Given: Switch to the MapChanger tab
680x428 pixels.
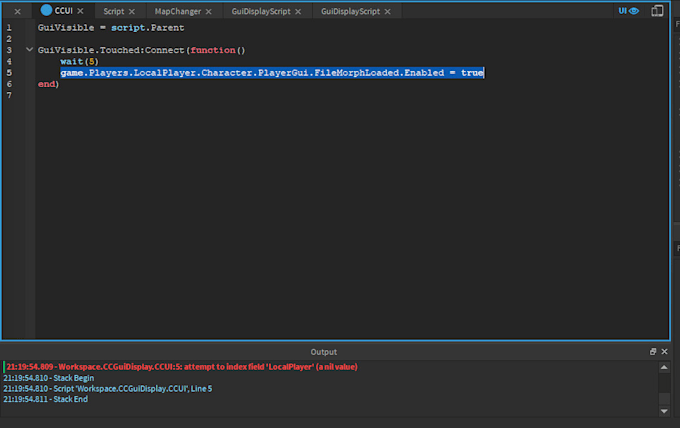Looking at the screenshot, I should 177,11.
